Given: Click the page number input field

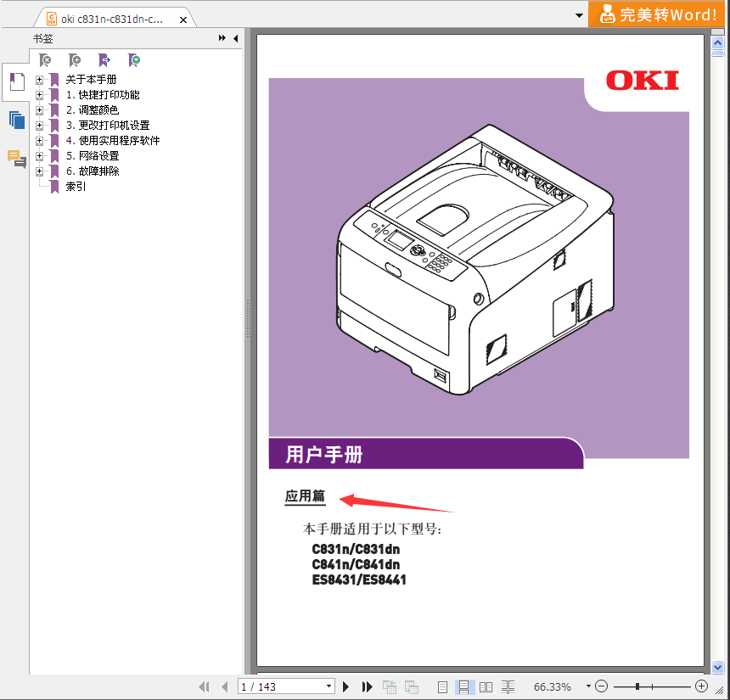Looking at the screenshot, I should (281, 686).
